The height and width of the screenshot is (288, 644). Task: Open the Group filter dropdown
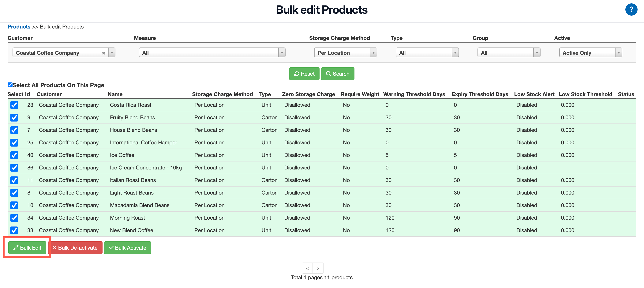coord(537,53)
